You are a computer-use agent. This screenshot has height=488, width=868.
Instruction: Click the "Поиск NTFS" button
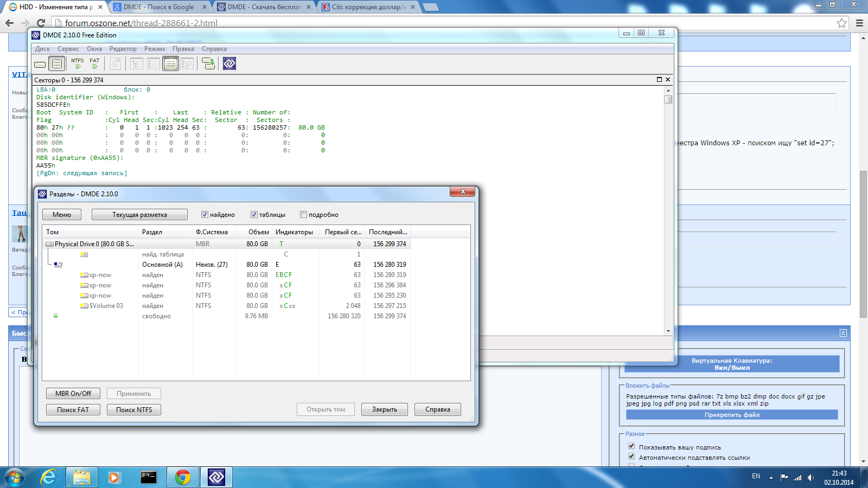click(134, 410)
